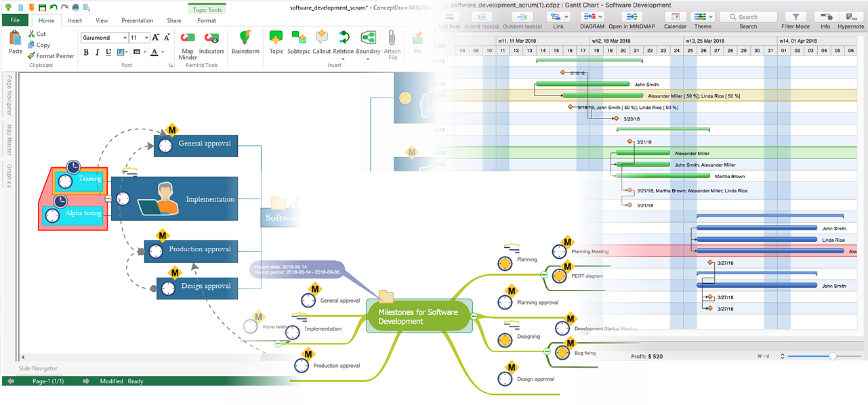The width and height of the screenshot is (868, 405).
Task: Click the Print icon in quick access toolbar
Action: pyautogui.click(x=75, y=7)
